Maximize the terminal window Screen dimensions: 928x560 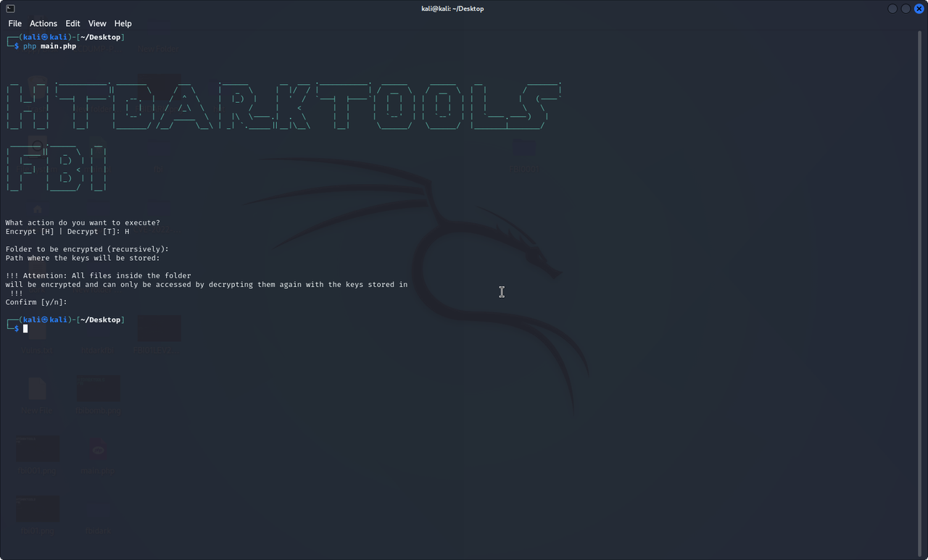(906, 9)
